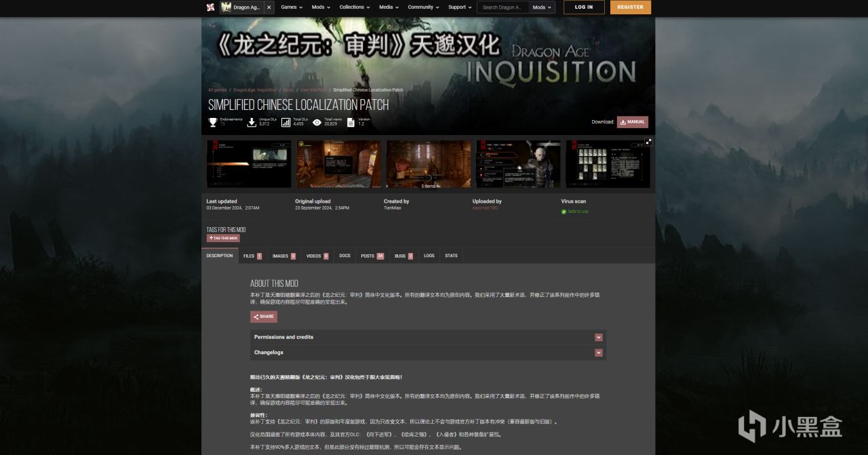Download the mod with MANUAL button

coord(633,122)
